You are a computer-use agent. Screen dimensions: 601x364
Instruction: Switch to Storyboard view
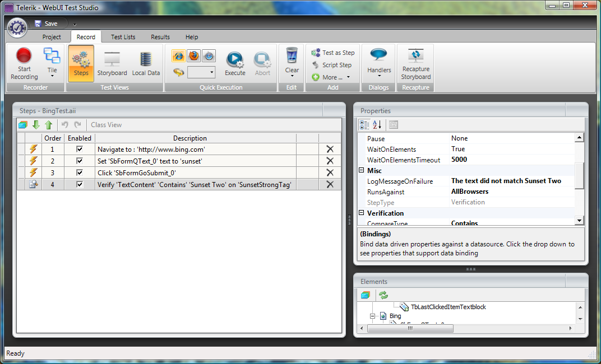pos(112,63)
